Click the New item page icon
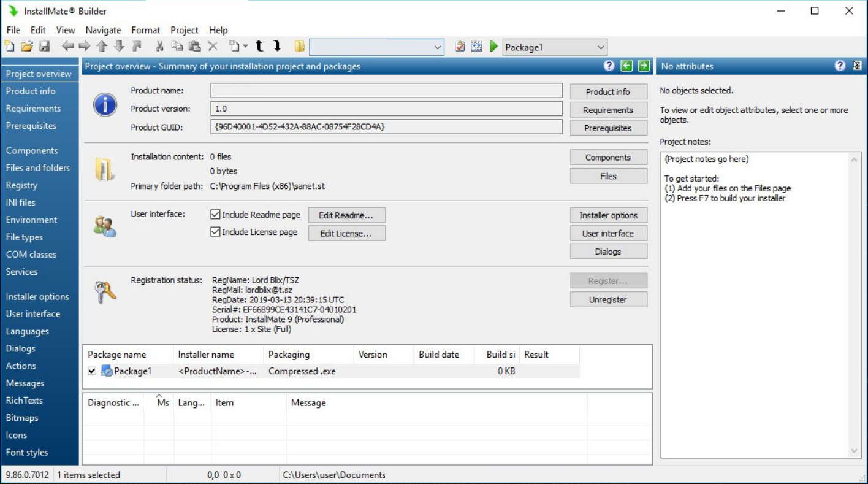Screen dimensions: 868x484 pos(234,47)
